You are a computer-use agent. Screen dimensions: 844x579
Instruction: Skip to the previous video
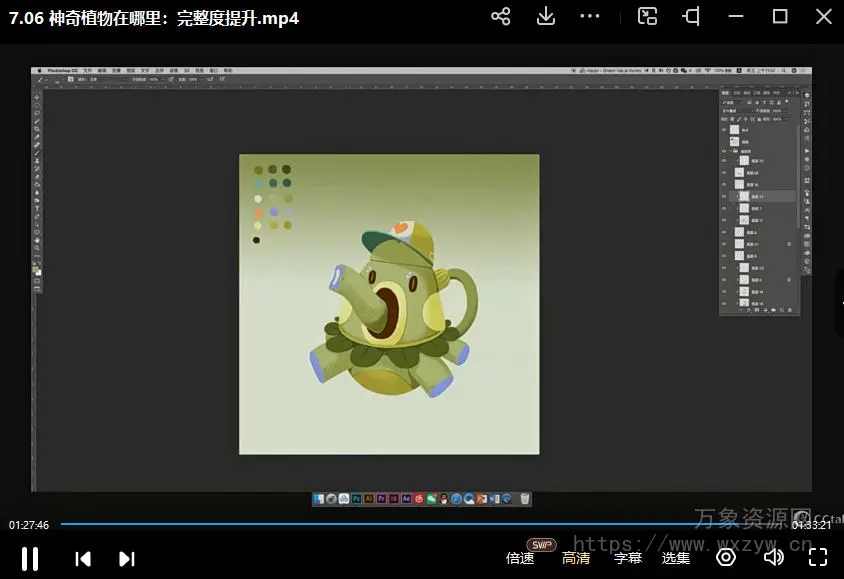click(x=84, y=559)
